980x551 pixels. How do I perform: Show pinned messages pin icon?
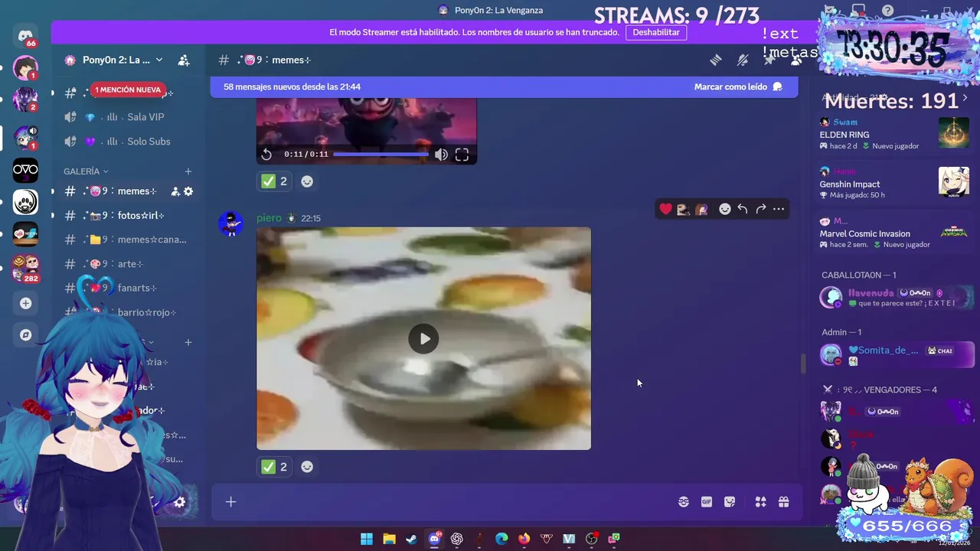coord(769,60)
